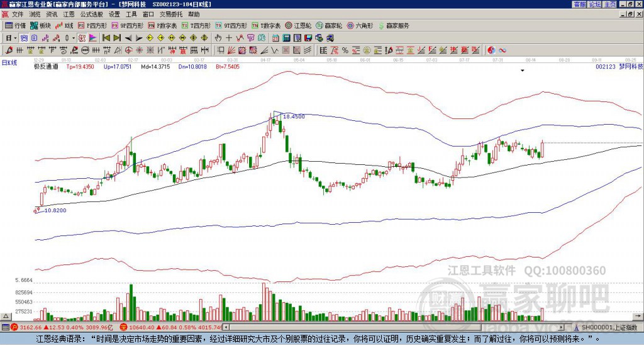This screenshot has height=345, width=644.
Task: Click the last yellow diamond four-arrow icon
Action: click(x=204, y=38)
